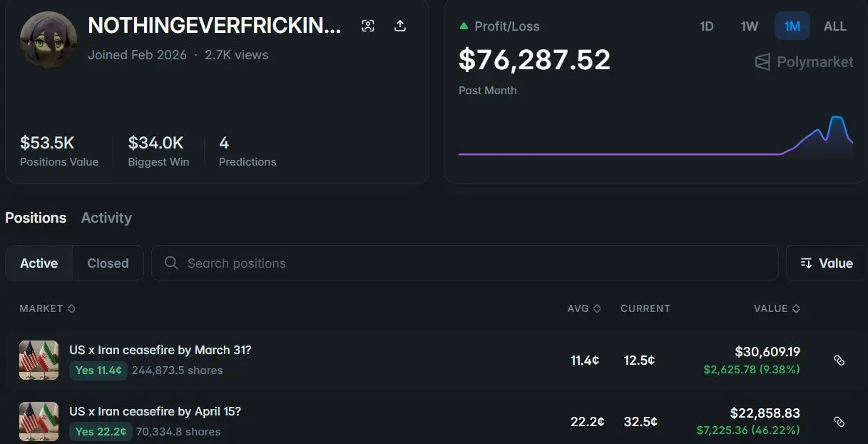Open US x Iran ceasefire by March 31 market
The width and height of the screenshot is (868, 444).
(x=160, y=350)
